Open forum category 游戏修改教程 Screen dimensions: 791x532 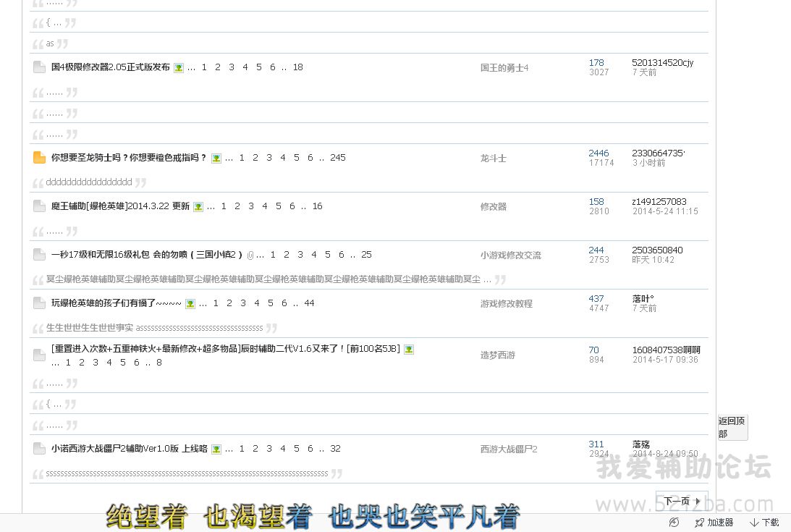click(506, 303)
